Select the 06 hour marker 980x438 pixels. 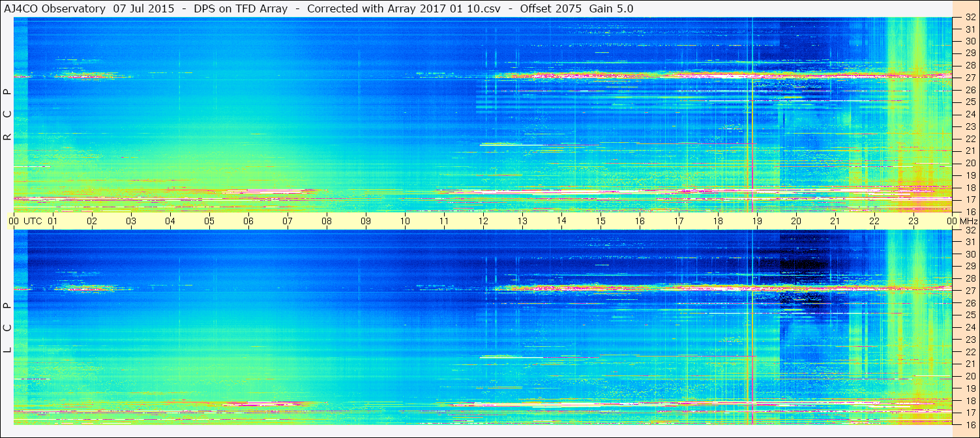(x=248, y=221)
